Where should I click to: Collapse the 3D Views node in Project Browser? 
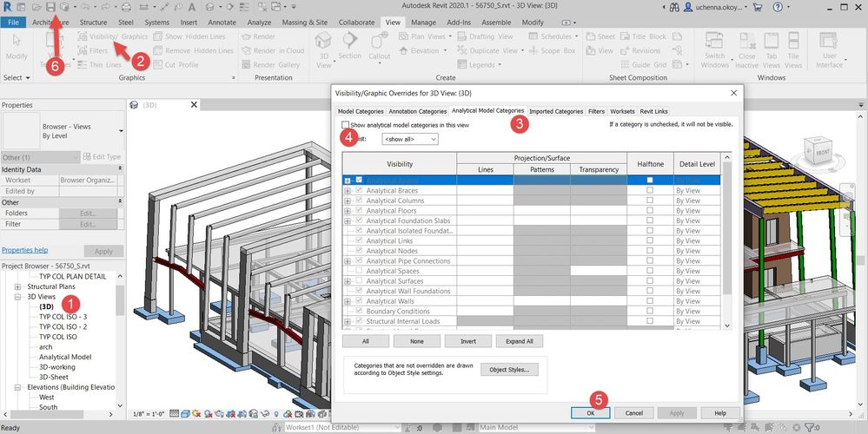[17, 297]
